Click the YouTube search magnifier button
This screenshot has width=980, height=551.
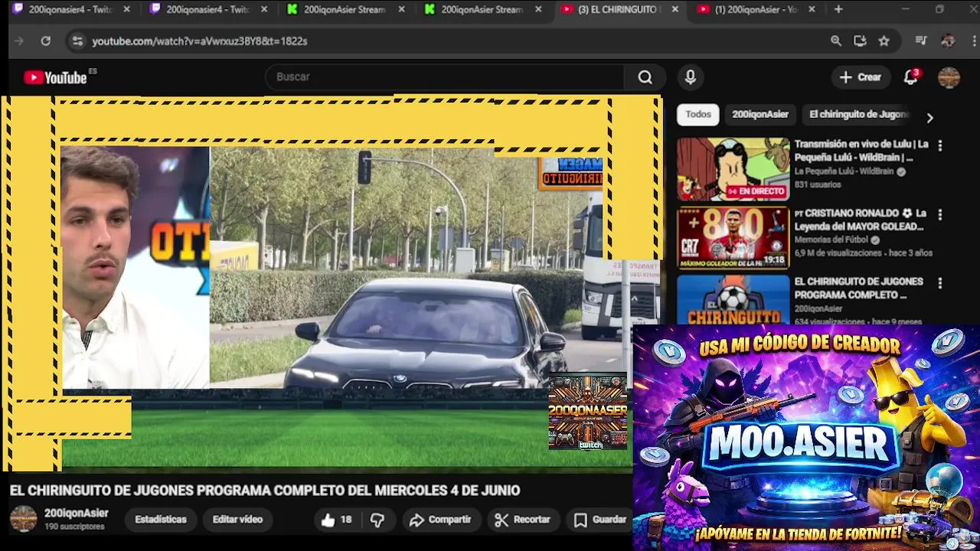point(645,77)
